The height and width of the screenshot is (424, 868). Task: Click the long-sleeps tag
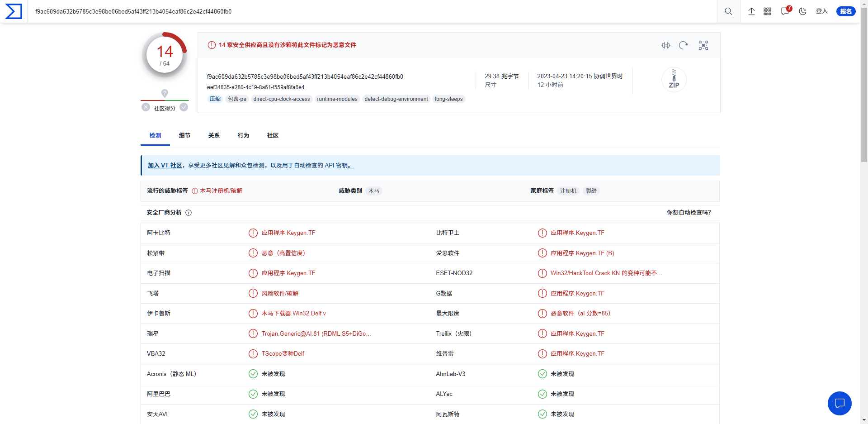click(x=449, y=99)
